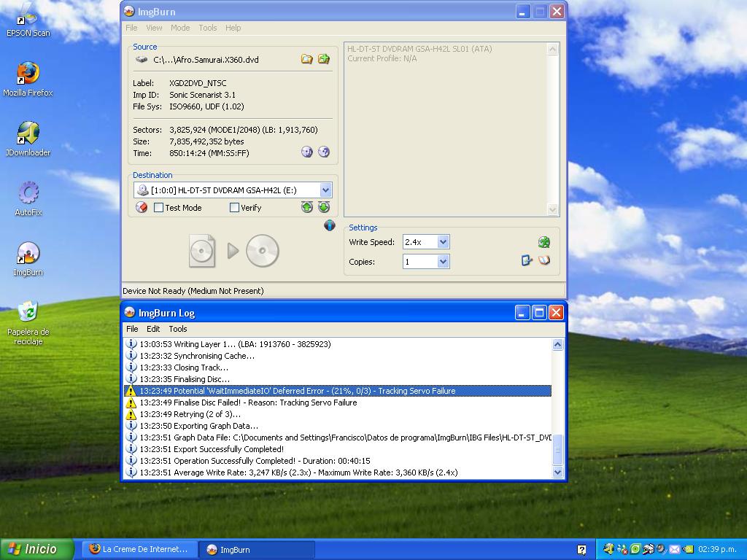The width and height of the screenshot is (747, 560).
Task: Select the 'Operation Successfully Completed!' log line
Action: 337,461
